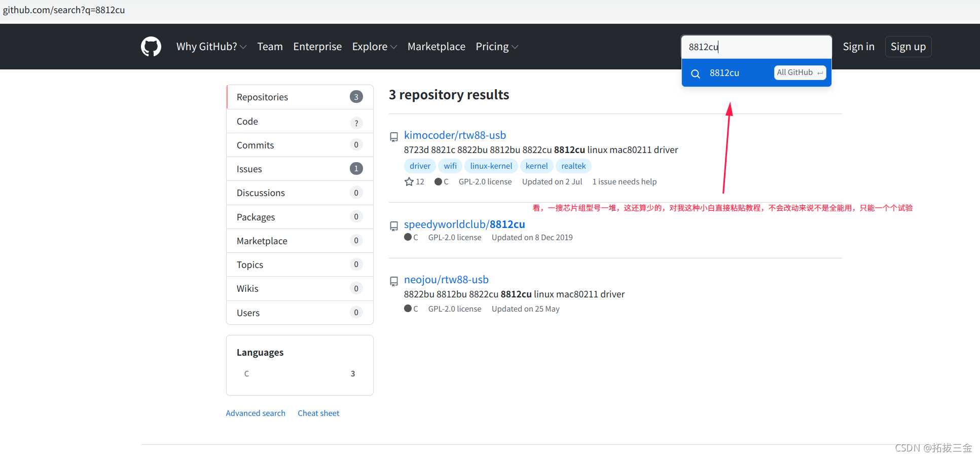Choose the All GitHub search suggestion badge

coord(800,72)
